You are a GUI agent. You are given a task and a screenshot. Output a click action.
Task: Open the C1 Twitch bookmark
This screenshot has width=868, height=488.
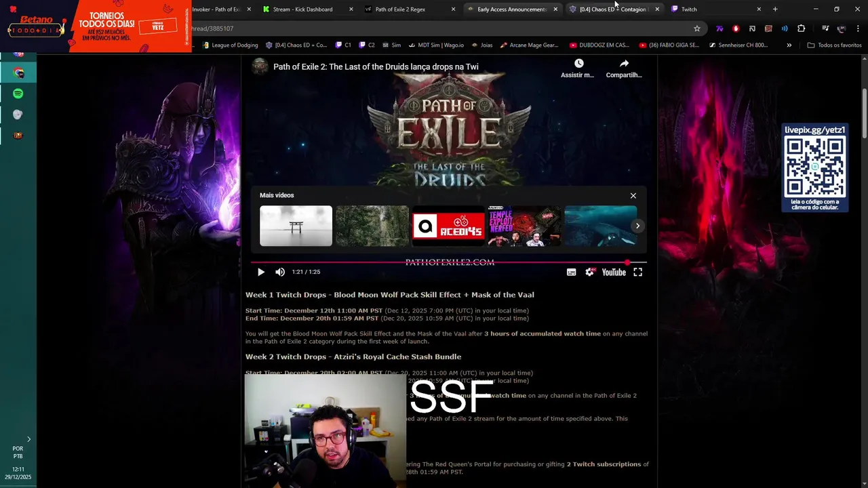click(344, 45)
